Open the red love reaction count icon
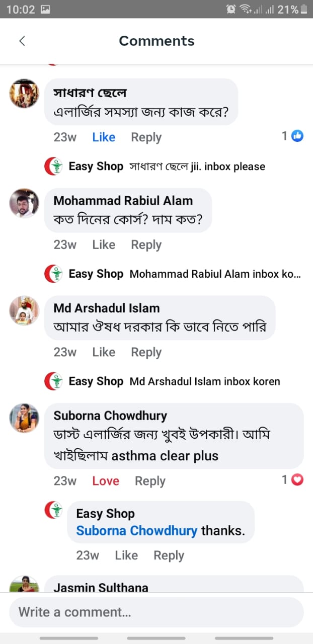This screenshot has height=644, width=313. (x=298, y=480)
